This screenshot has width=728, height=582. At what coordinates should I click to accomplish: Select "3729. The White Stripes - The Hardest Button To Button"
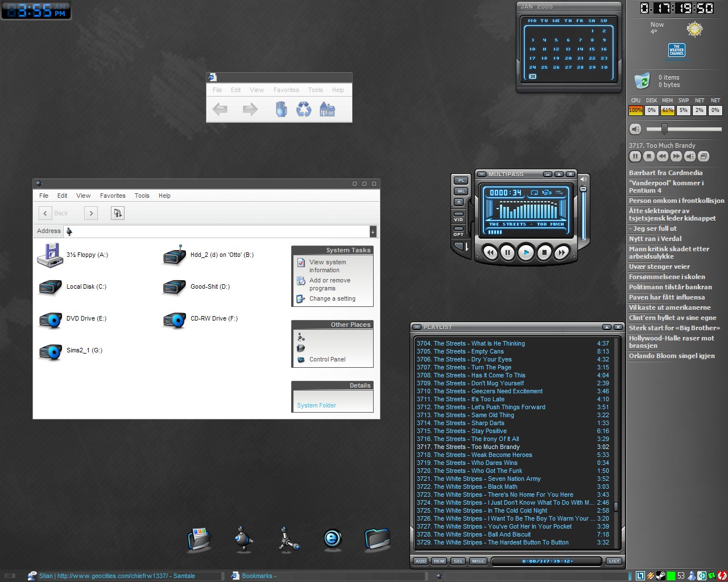(512, 542)
